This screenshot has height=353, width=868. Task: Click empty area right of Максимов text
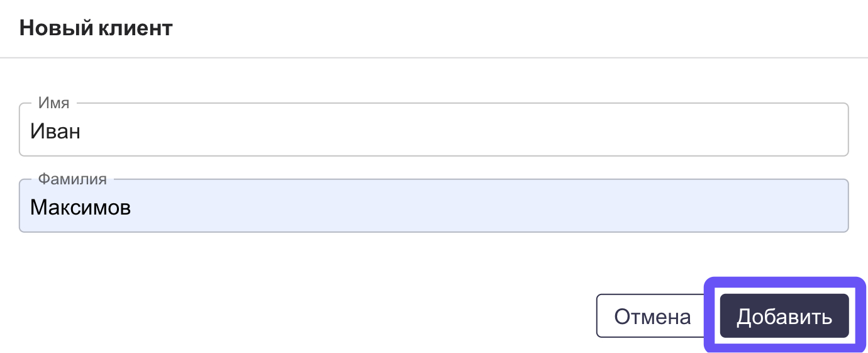point(472,208)
